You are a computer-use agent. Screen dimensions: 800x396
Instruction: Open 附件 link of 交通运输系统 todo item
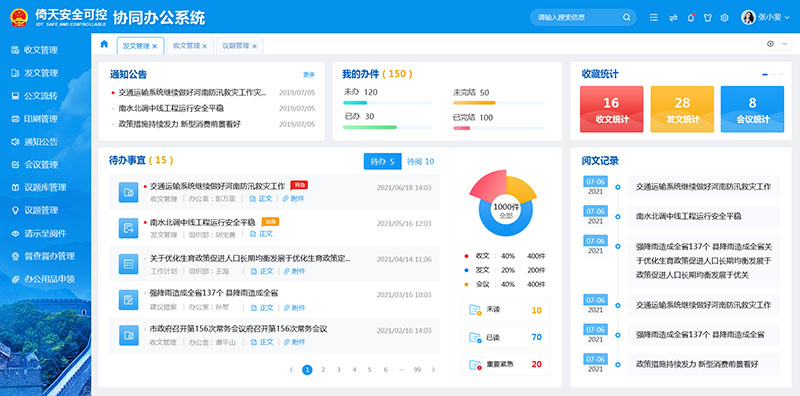coord(294,199)
